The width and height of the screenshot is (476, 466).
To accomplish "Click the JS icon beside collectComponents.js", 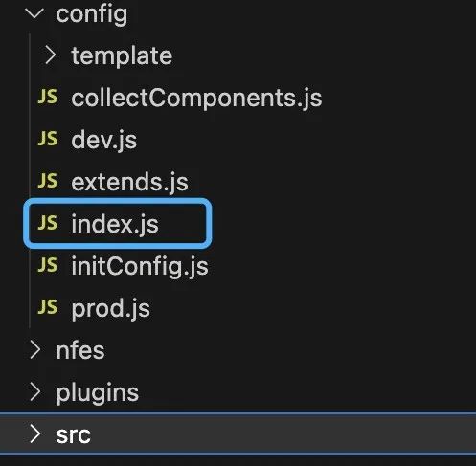I will pos(48,97).
